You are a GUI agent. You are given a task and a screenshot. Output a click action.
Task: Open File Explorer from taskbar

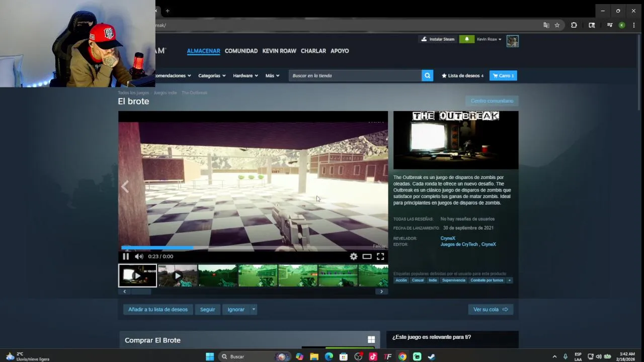coord(314,356)
